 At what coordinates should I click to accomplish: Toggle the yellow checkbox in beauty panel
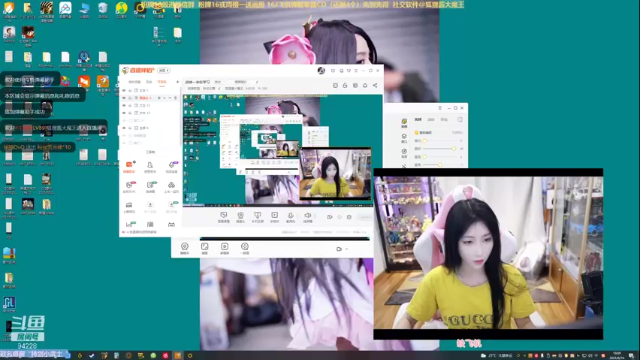click(x=416, y=133)
